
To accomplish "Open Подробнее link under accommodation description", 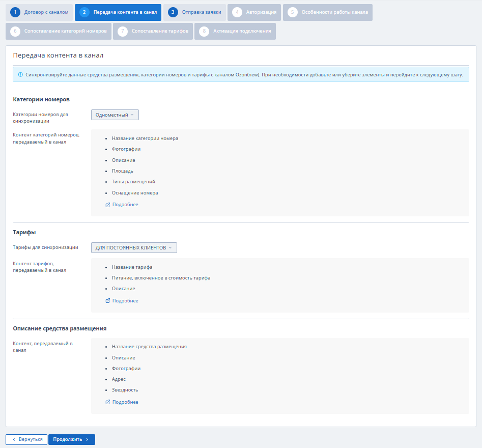I will (x=125, y=402).
